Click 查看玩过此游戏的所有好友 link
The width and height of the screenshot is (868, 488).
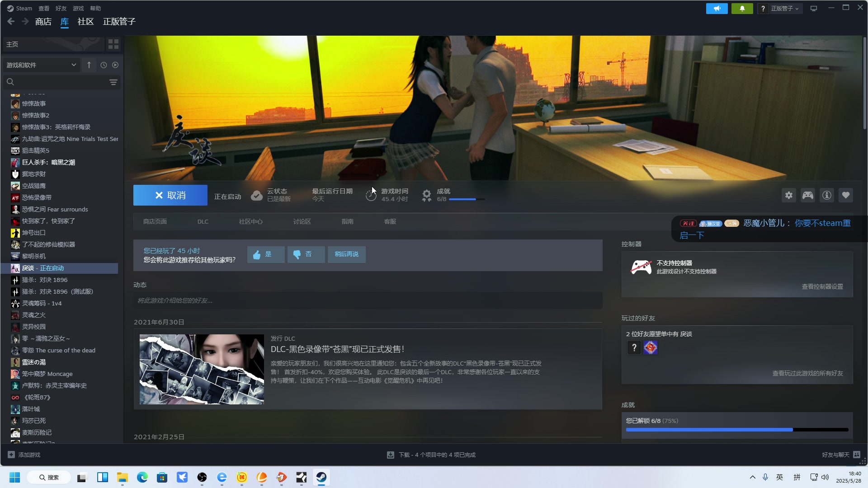pyautogui.click(x=807, y=373)
